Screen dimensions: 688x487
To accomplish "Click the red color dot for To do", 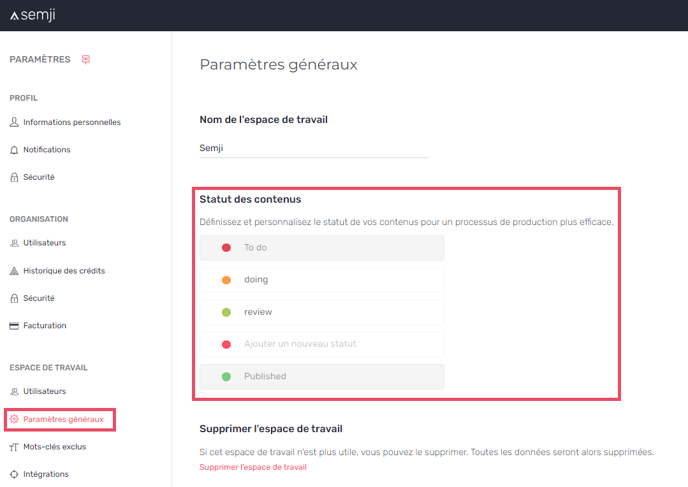I will pos(226,248).
